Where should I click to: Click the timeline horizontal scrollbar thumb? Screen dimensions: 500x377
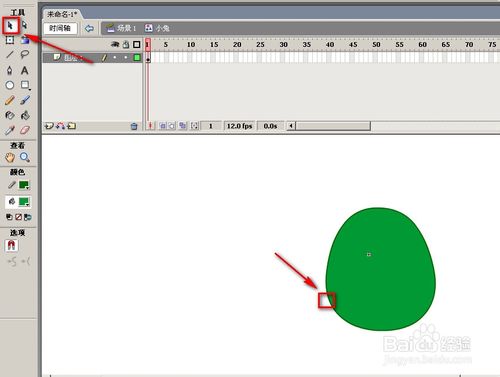[333, 126]
